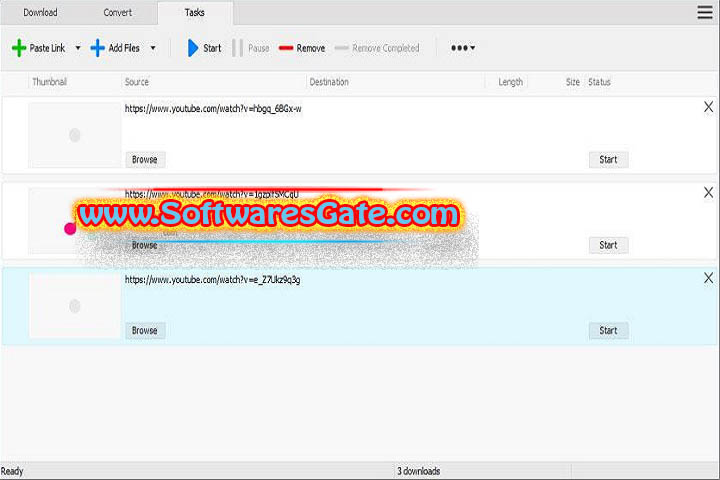Expand the Add Files dropdown arrow
The image size is (720, 480).
153,48
